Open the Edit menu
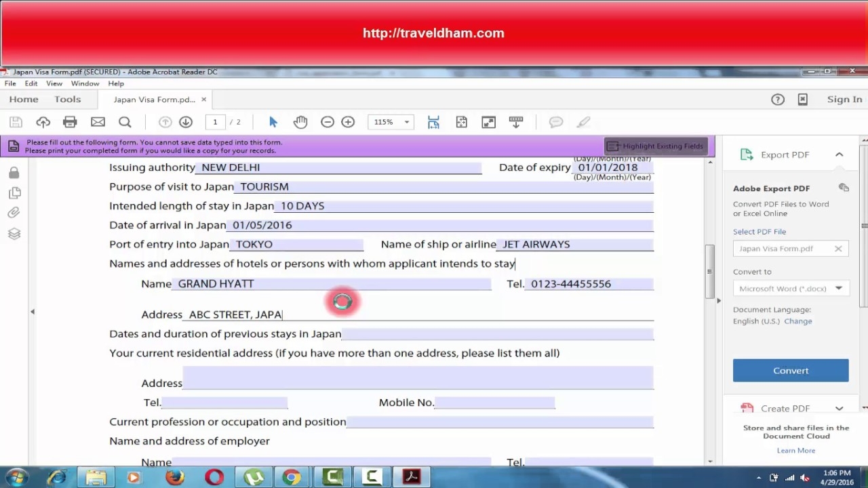868x488 pixels. (x=31, y=83)
